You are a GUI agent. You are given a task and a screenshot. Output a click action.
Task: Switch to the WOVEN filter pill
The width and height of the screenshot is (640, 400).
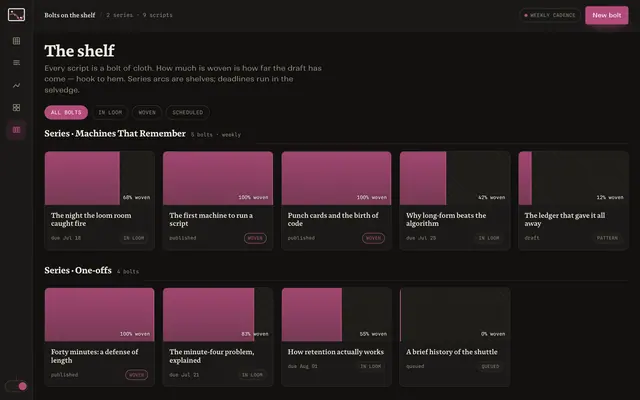click(147, 112)
